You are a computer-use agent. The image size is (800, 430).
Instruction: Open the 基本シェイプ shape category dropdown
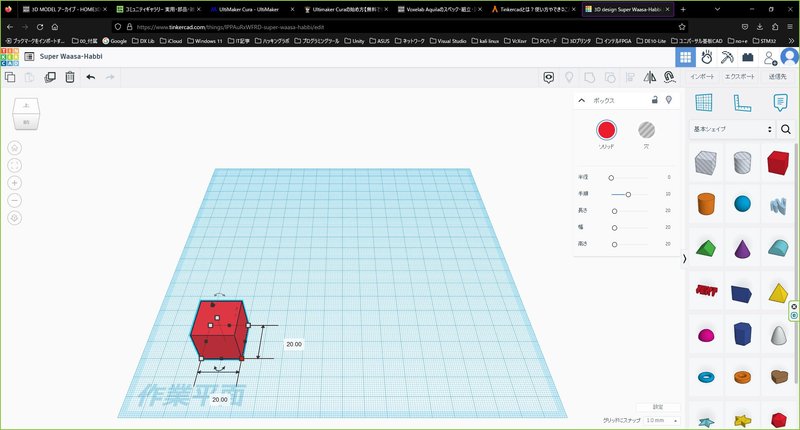[732, 129]
